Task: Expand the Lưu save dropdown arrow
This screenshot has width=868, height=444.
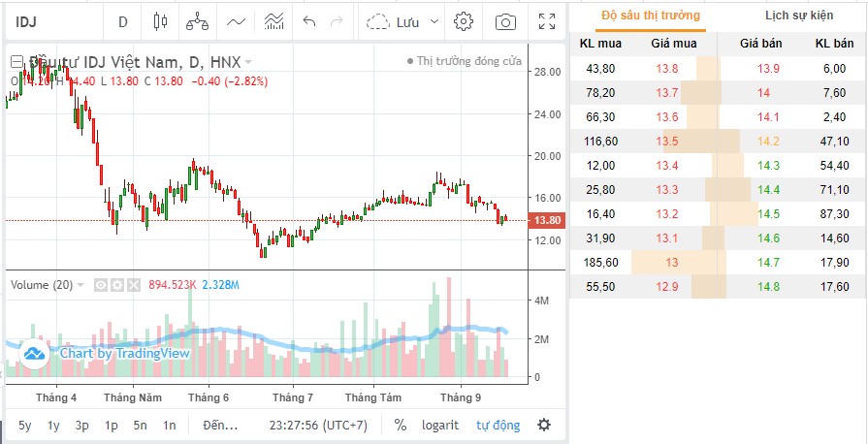Action: point(434,21)
